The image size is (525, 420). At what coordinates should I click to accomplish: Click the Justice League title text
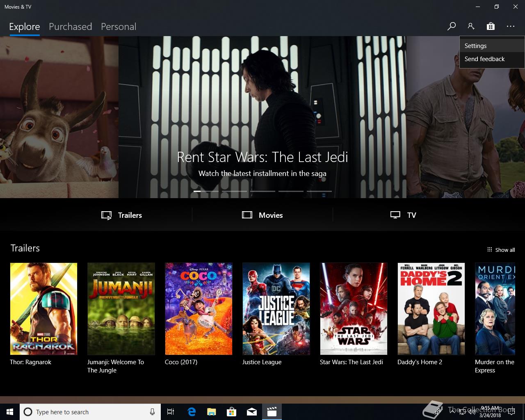click(262, 362)
